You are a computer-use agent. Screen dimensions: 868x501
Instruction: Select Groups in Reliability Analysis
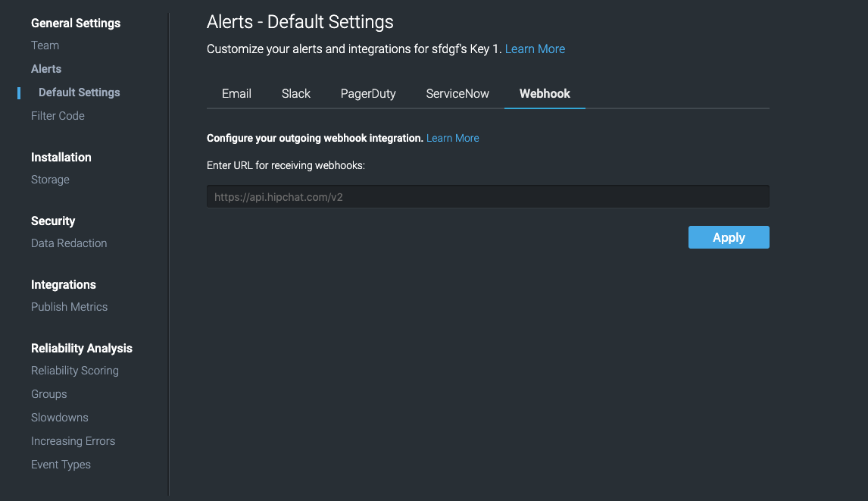(48, 394)
